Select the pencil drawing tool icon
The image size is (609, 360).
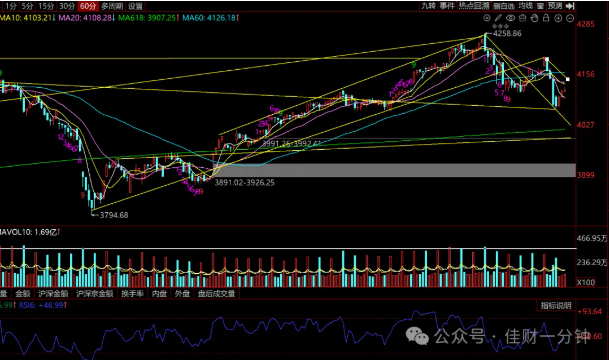click(x=498, y=18)
